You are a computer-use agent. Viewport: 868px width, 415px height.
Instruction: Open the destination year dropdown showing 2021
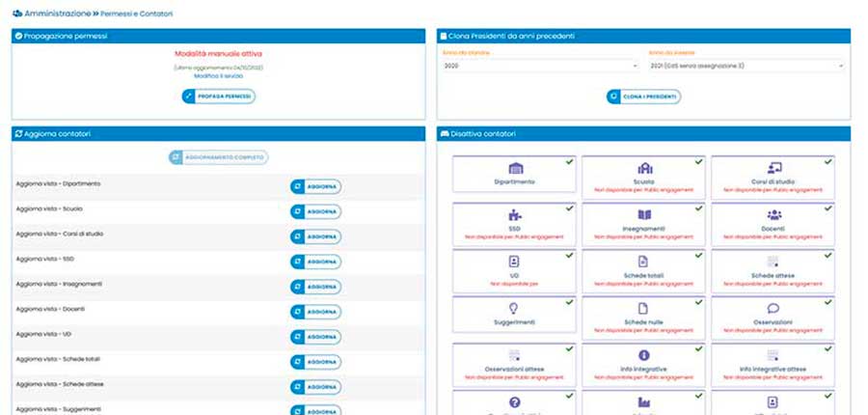point(746,66)
